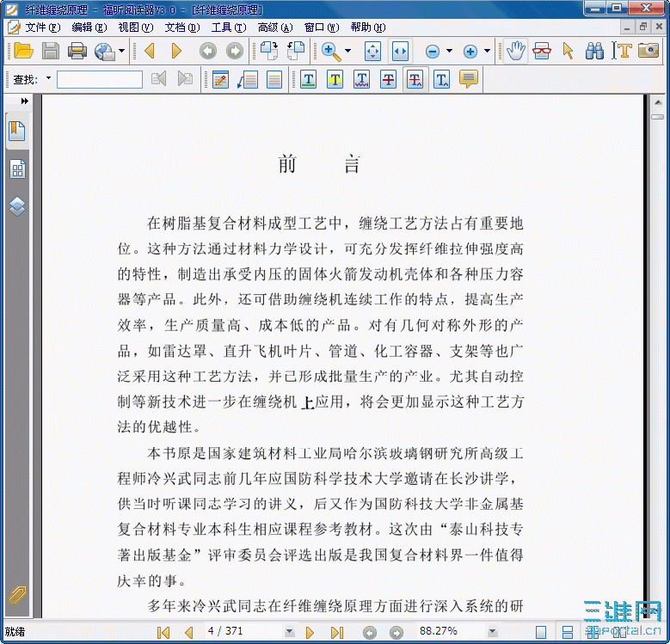Take a snapshot with the camera icon
670x644 pixels.
(648, 51)
